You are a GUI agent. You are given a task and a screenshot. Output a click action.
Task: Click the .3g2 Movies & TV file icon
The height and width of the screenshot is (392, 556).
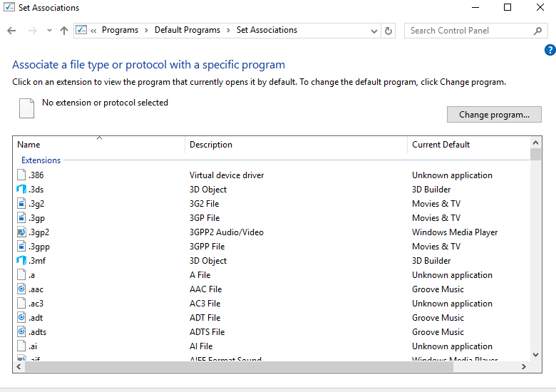[x=21, y=203]
